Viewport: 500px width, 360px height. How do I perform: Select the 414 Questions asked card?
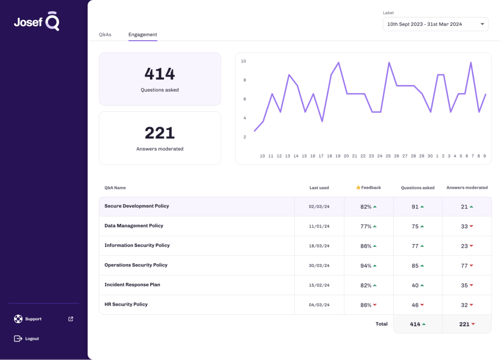(160, 79)
